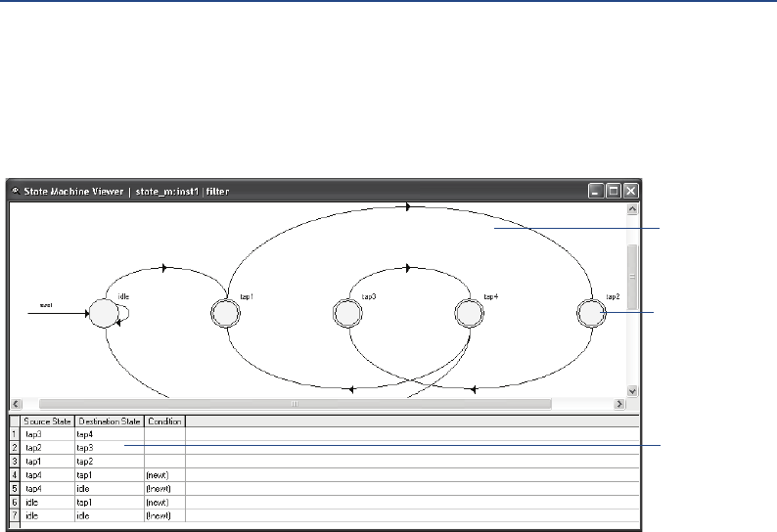Select row 7 idle to idle transition
Viewport: 777px width, 532px height.
[x=48, y=513]
